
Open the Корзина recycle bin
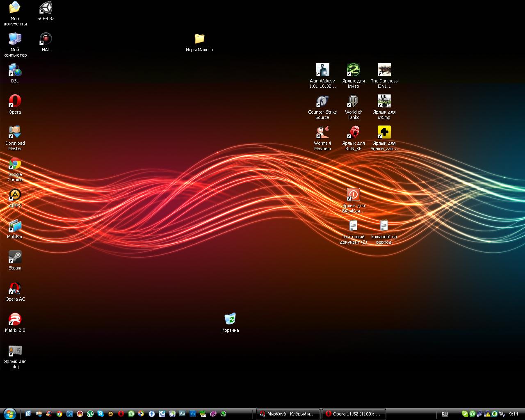(x=230, y=319)
